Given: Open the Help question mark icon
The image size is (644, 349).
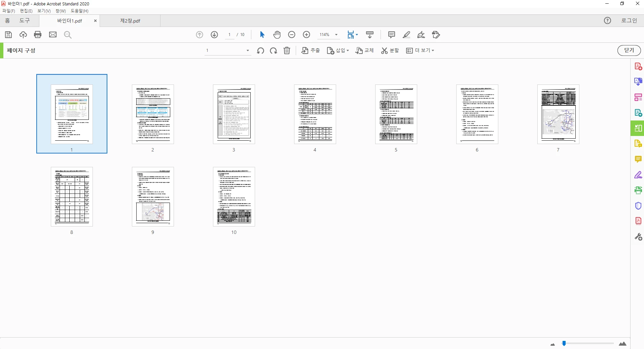Looking at the screenshot, I should [x=607, y=21].
